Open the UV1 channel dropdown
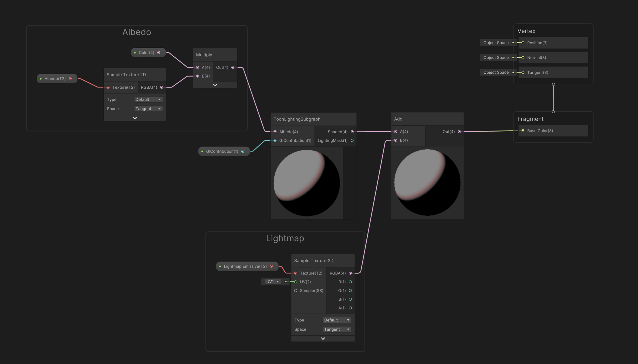Viewport: 638px width, 364px height. point(272,282)
